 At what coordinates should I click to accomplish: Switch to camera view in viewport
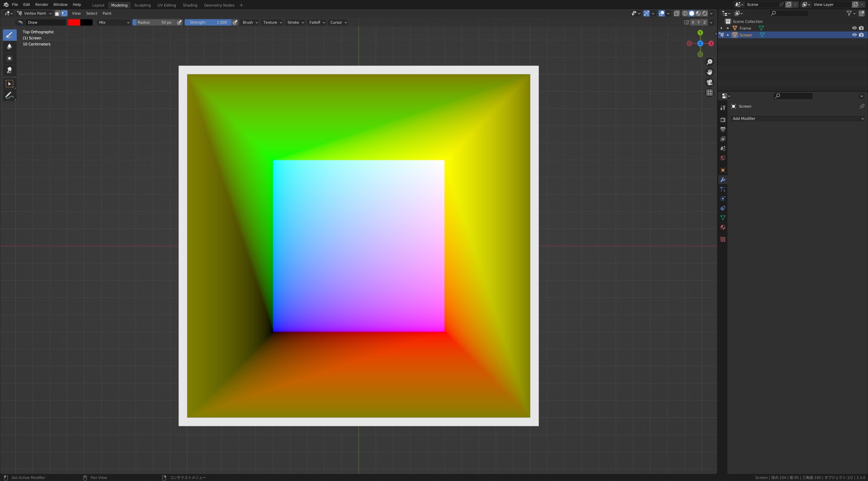point(709,82)
